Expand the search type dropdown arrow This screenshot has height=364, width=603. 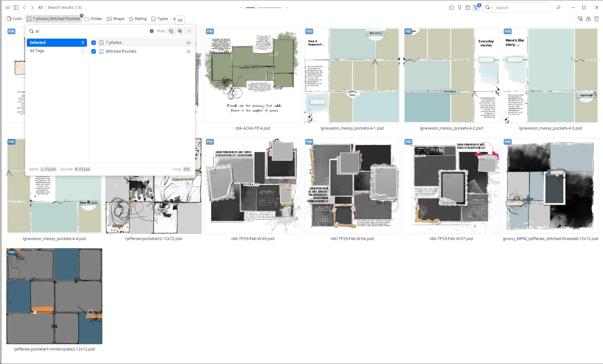(x=492, y=8)
